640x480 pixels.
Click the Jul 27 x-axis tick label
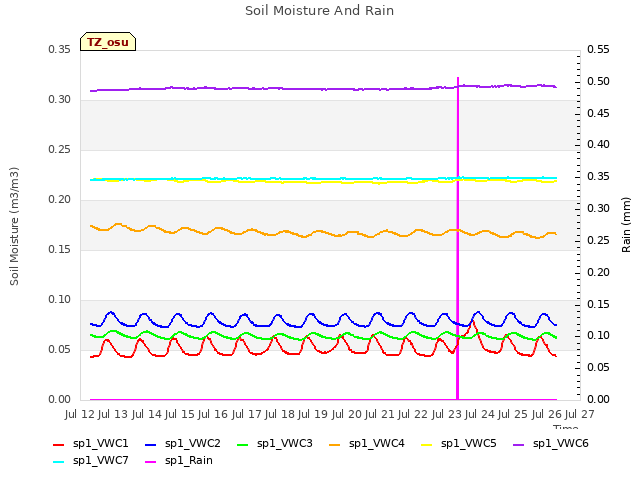point(580,414)
